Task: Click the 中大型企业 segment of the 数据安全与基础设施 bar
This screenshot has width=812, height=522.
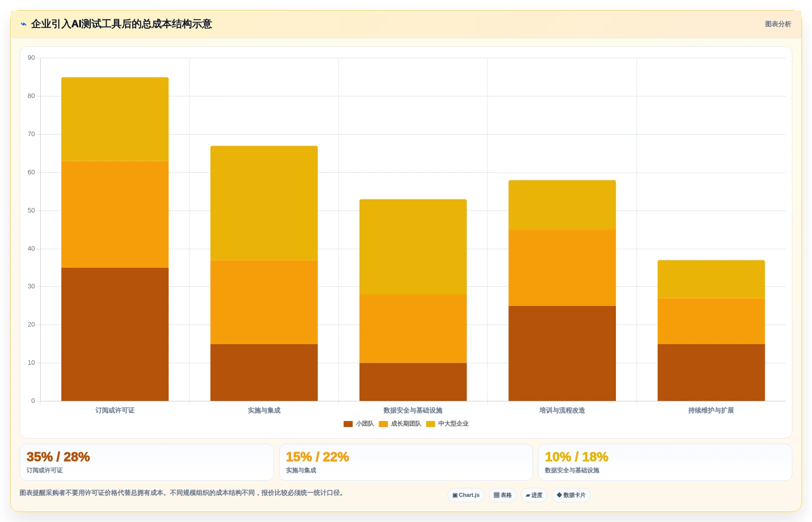Action: (413, 247)
